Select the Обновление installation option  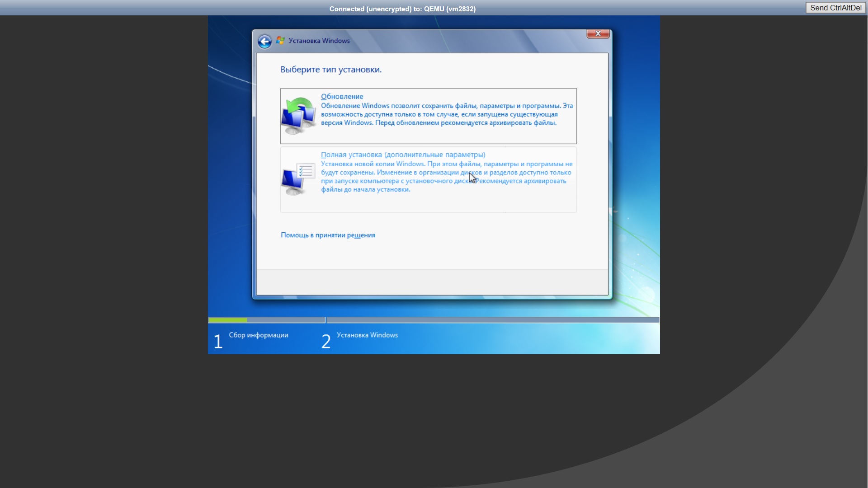click(x=428, y=116)
